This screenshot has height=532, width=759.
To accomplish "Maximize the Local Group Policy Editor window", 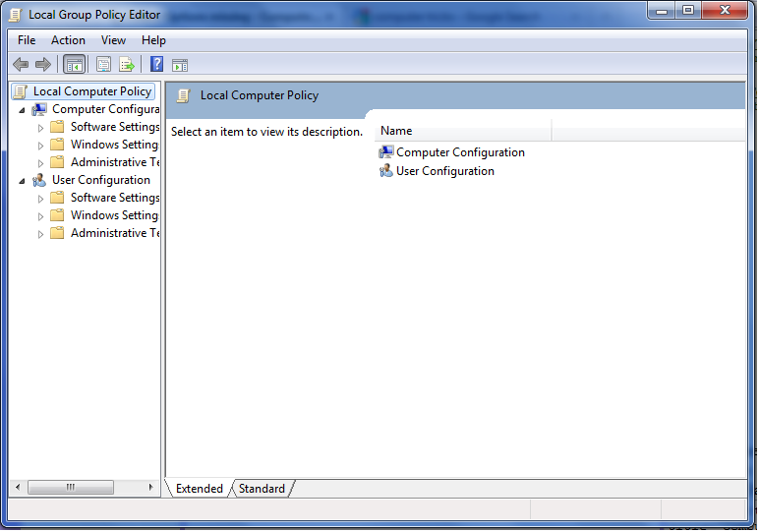I will (688, 11).
